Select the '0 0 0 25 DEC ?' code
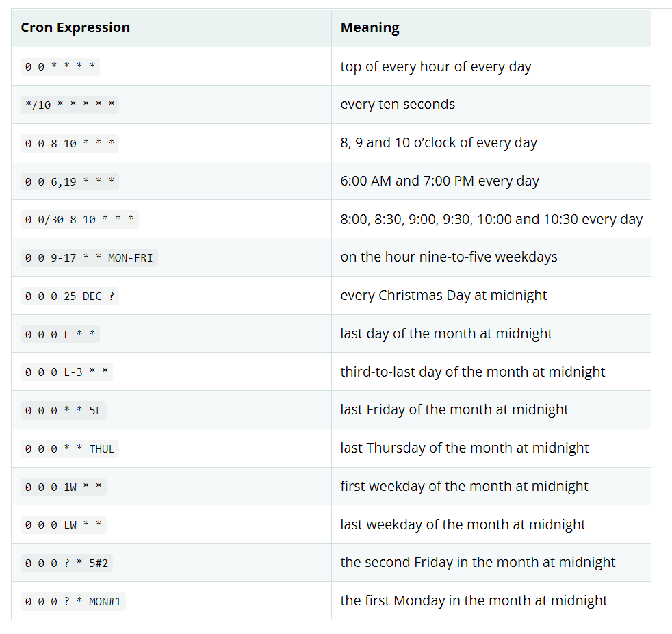The width and height of the screenshot is (672, 634). pyautogui.click(x=70, y=296)
